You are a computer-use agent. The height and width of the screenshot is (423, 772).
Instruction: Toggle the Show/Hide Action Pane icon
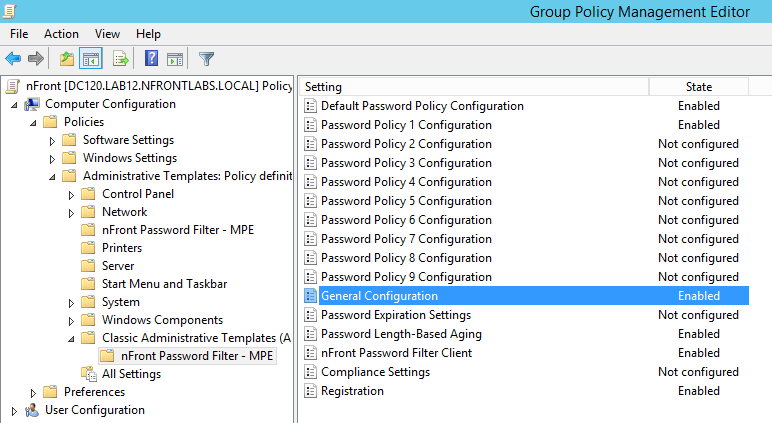tap(175, 59)
